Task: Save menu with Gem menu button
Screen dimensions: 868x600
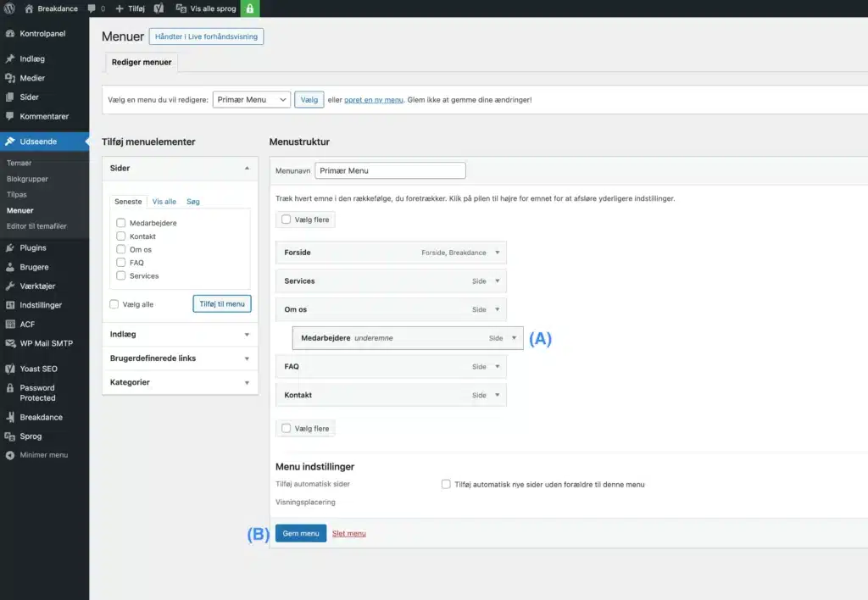Action: [x=301, y=534]
